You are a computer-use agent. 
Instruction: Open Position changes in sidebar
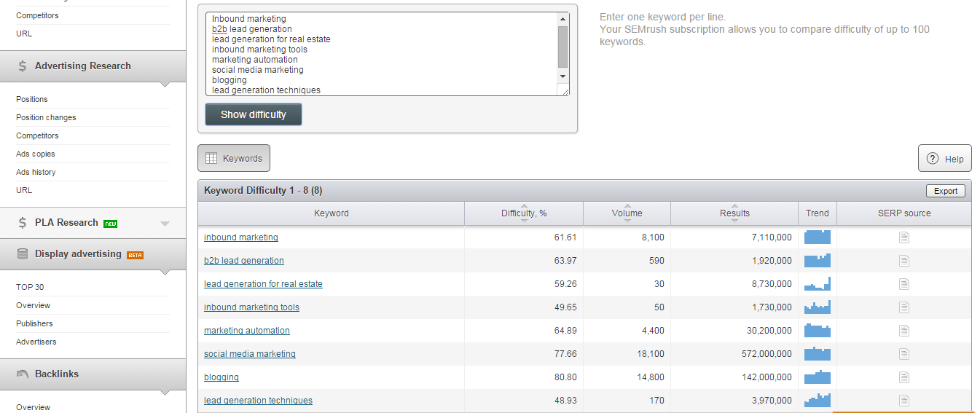(46, 117)
